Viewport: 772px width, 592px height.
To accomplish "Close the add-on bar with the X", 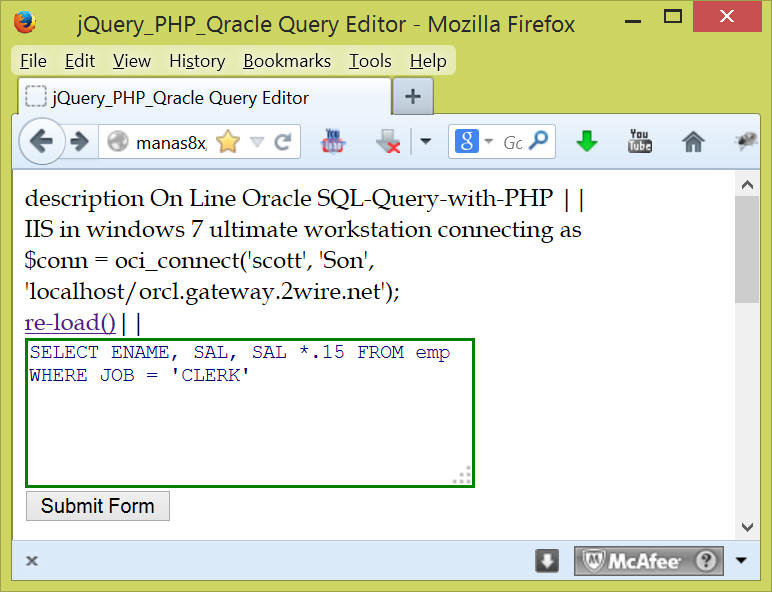I will click(x=32, y=560).
